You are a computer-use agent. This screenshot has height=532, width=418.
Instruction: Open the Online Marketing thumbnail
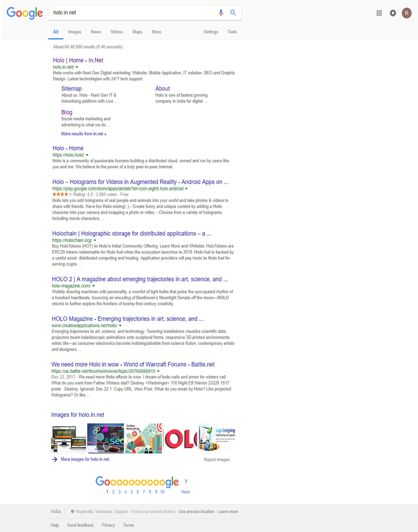(x=143, y=439)
